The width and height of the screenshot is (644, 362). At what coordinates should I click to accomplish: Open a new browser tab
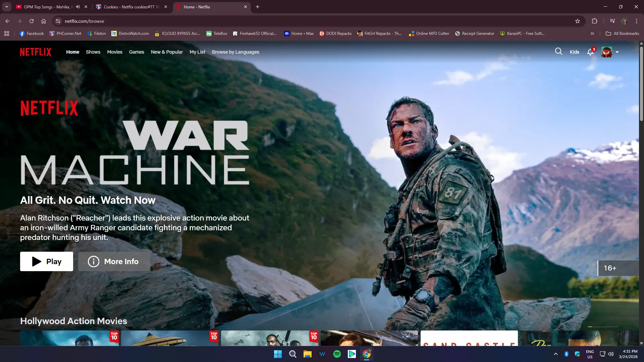tap(258, 7)
